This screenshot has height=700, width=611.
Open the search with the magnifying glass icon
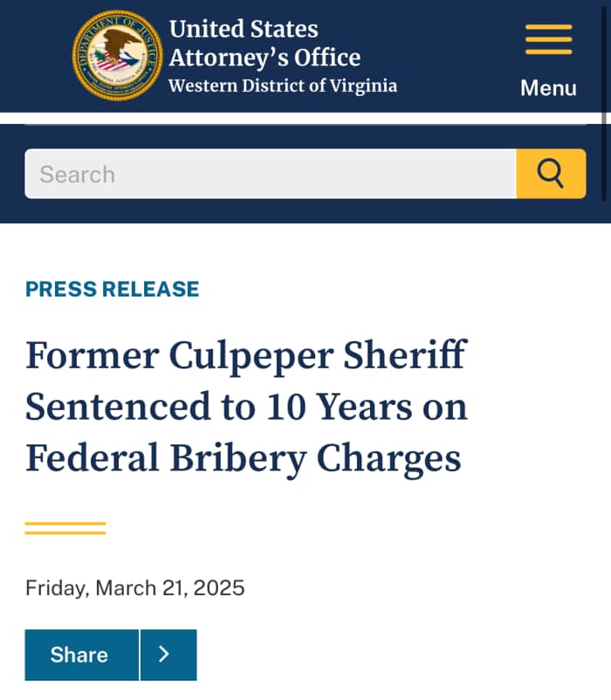(x=551, y=174)
